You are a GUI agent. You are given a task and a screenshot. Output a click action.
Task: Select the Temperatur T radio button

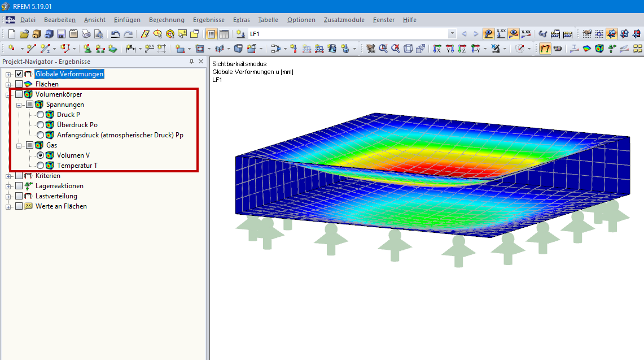point(40,166)
